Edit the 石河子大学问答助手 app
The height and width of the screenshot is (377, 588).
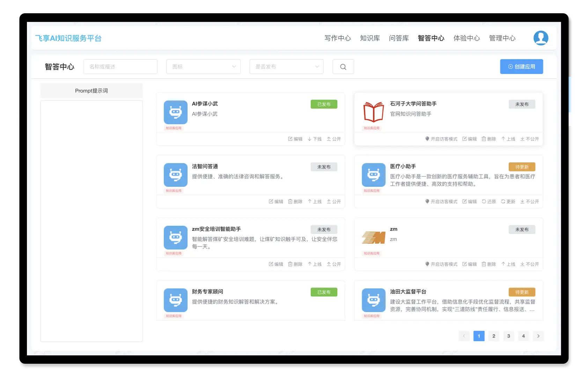pos(469,139)
